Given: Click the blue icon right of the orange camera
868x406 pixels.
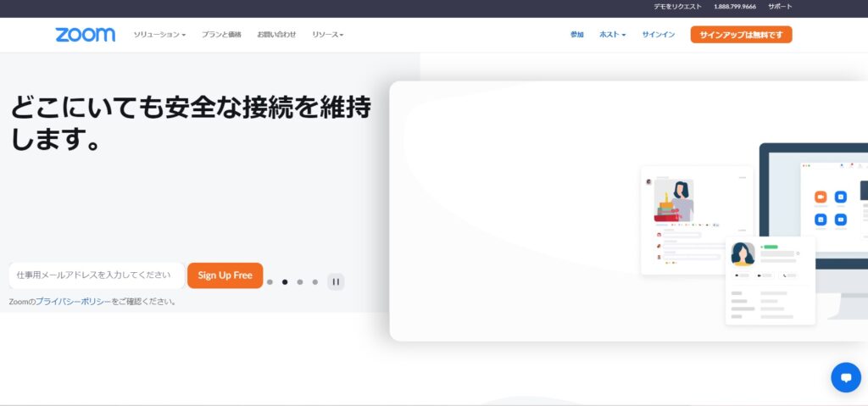Looking at the screenshot, I should pyautogui.click(x=841, y=197).
